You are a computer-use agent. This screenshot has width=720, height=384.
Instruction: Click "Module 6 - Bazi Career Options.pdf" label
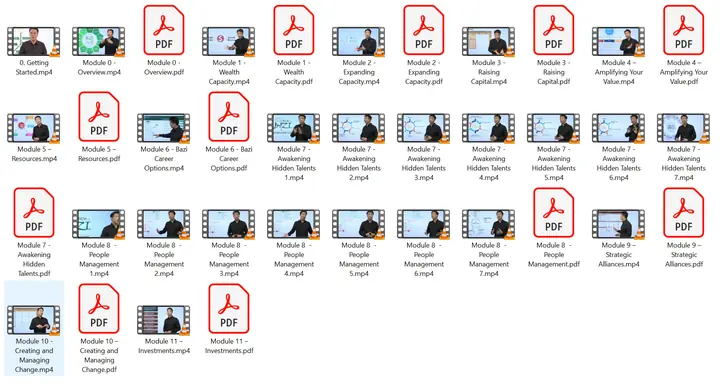[229, 159]
